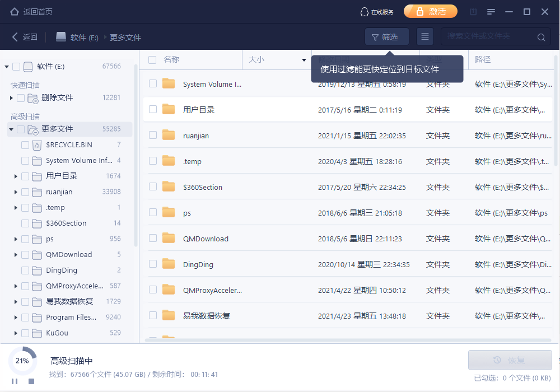Open the 筛选 filter button
The height and width of the screenshot is (392, 560).
(x=386, y=37)
